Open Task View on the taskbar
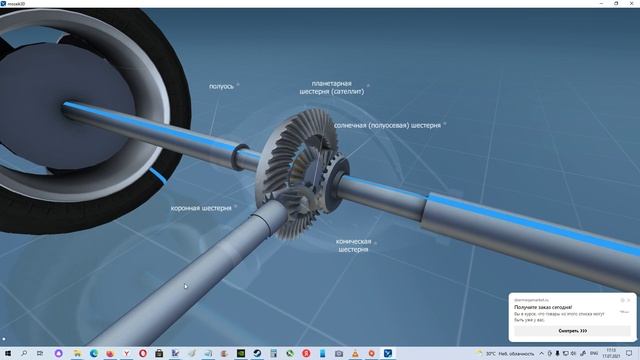Viewport: 640px width, 360px height. [40, 353]
